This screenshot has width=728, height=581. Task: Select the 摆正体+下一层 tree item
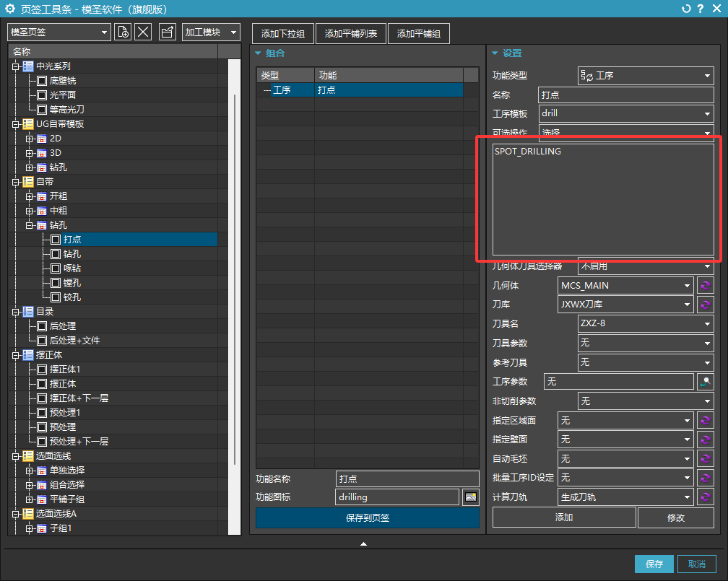click(x=79, y=398)
